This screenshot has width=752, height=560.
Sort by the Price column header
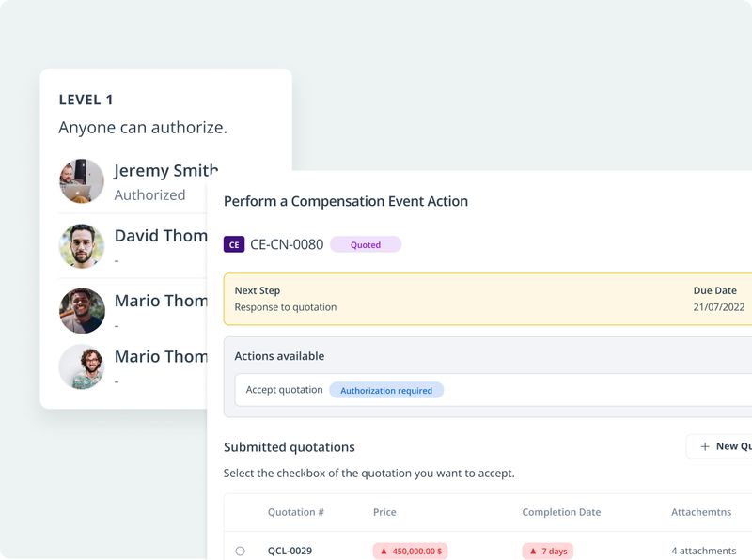[384, 513]
